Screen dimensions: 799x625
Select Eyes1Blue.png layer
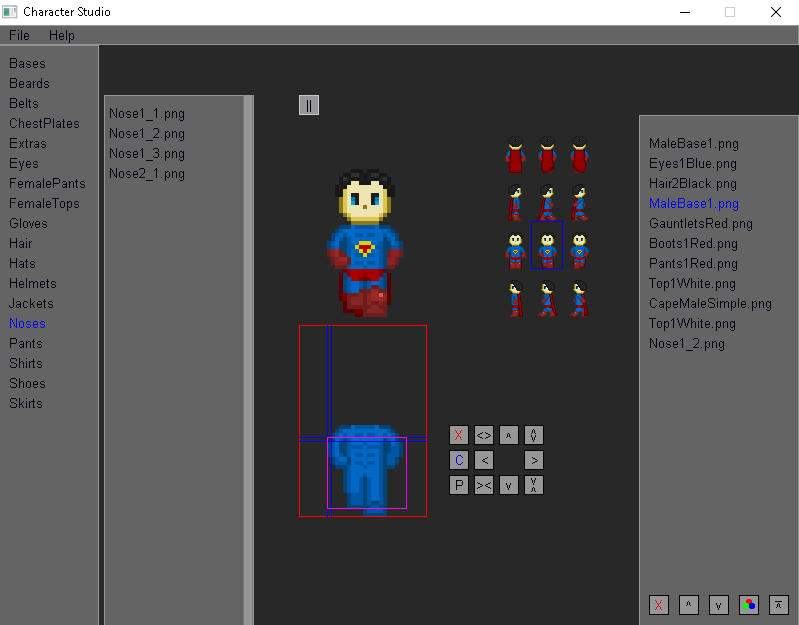tap(693, 164)
